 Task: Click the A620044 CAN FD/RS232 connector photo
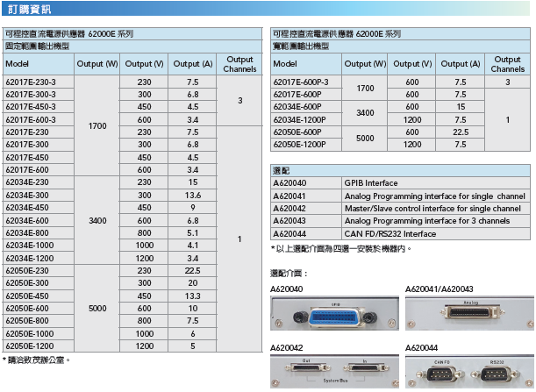pyautogui.click(x=469, y=372)
